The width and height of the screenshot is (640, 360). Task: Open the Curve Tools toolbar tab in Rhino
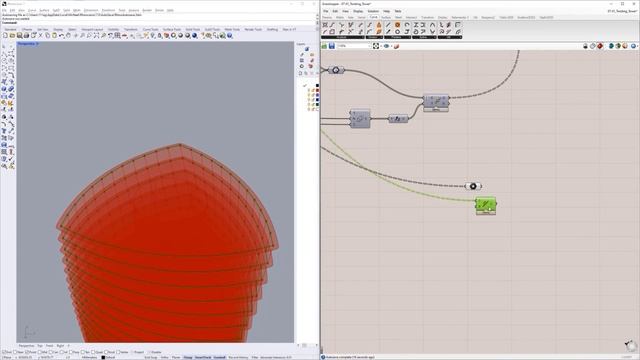tap(150, 29)
